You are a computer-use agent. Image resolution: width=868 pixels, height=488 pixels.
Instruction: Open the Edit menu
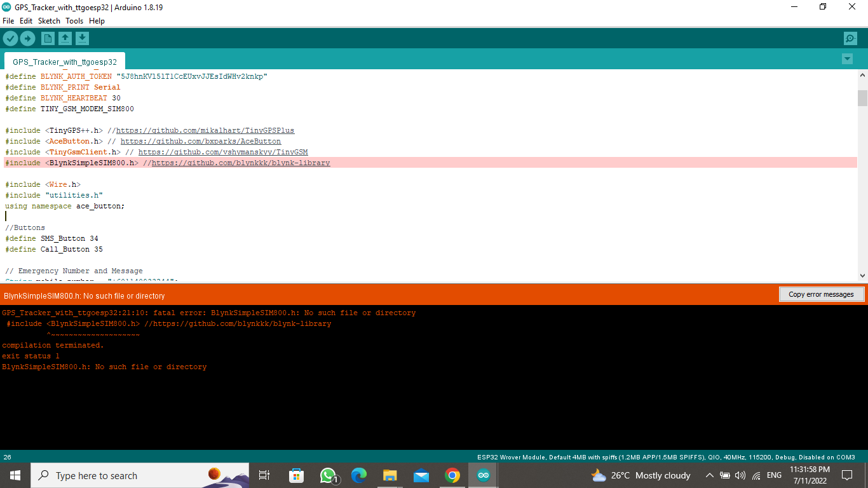[x=26, y=21]
